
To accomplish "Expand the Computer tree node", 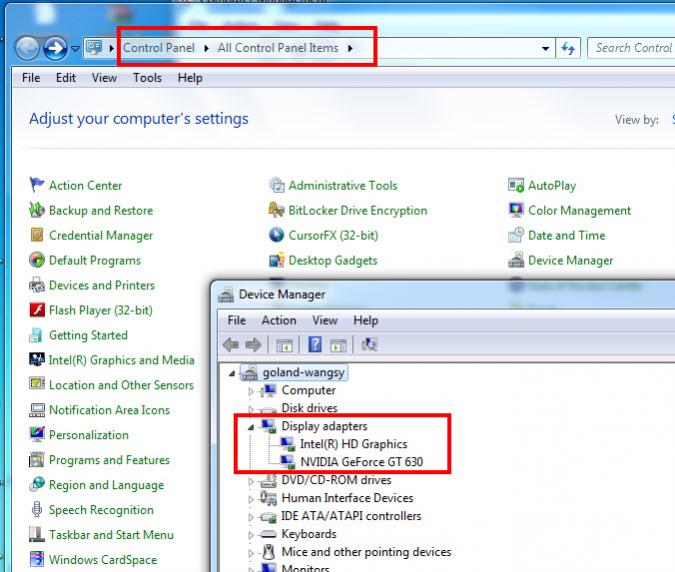I will (251, 391).
